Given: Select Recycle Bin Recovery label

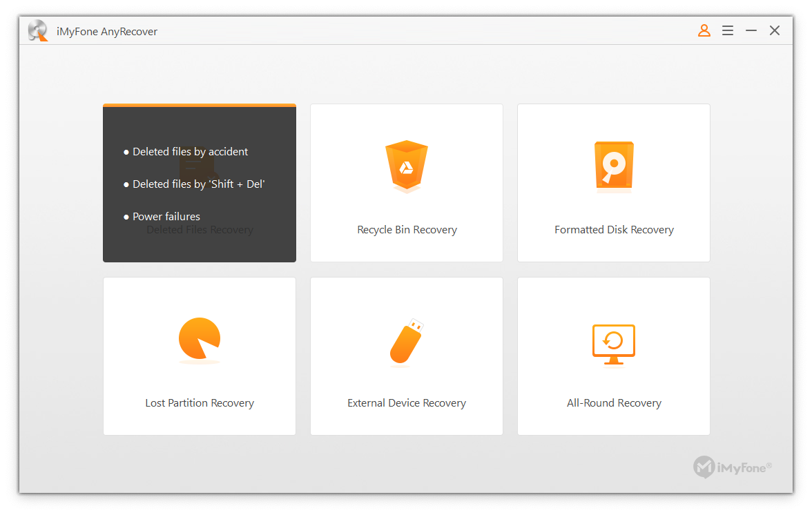Looking at the screenshot, I should click(407, 230).
